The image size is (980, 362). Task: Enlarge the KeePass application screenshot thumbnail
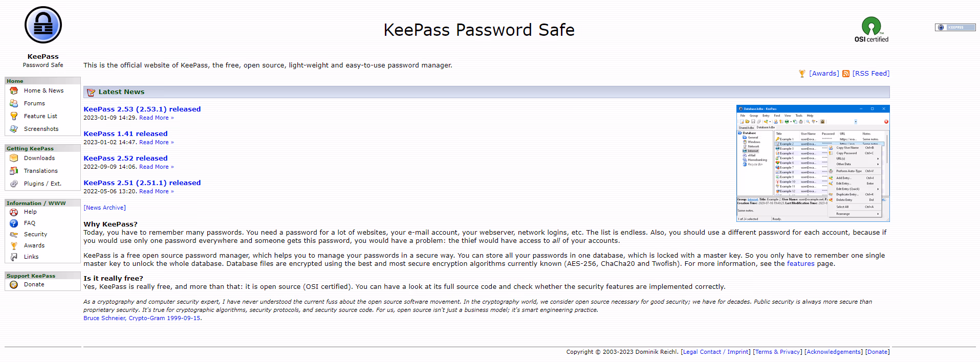point(813,163)
